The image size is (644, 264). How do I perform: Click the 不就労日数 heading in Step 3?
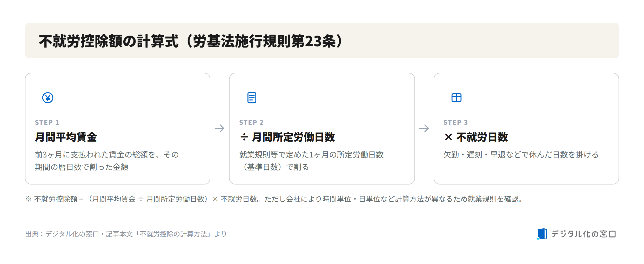tap(482, 137)
